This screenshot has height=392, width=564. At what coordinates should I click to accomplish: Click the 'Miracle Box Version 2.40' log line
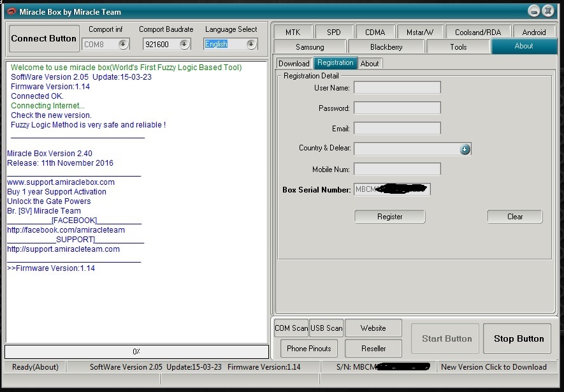click(50, 153)
